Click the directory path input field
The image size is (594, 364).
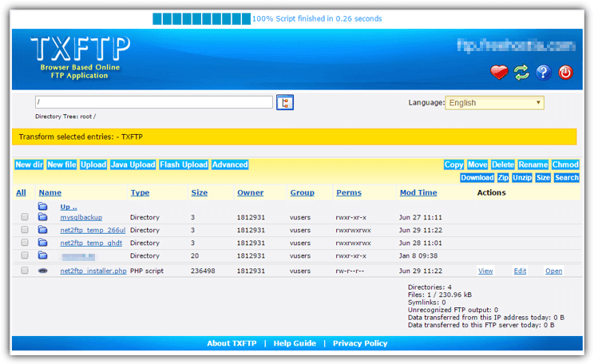point(154,102)
